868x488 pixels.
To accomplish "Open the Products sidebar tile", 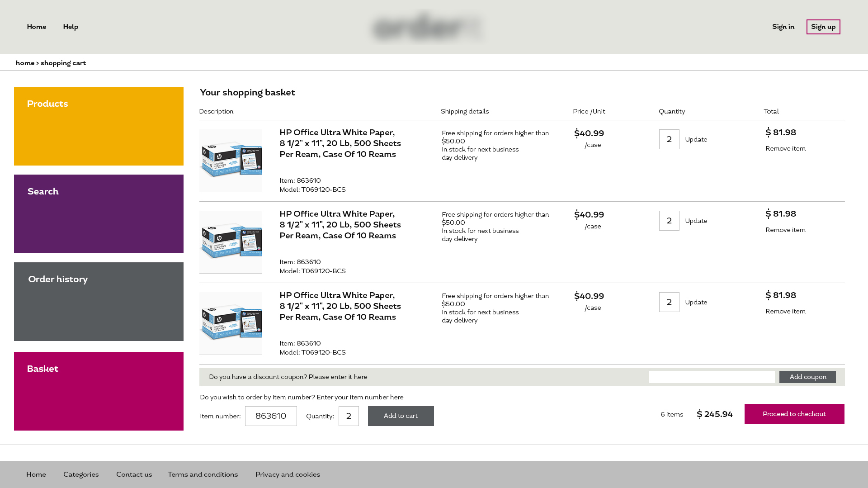I will 99,126.
